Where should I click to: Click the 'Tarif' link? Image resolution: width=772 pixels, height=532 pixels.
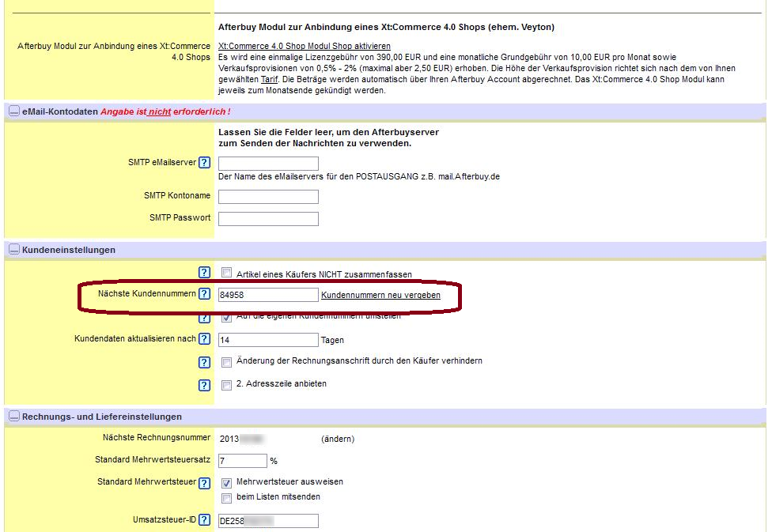click(x=269, y=80)
